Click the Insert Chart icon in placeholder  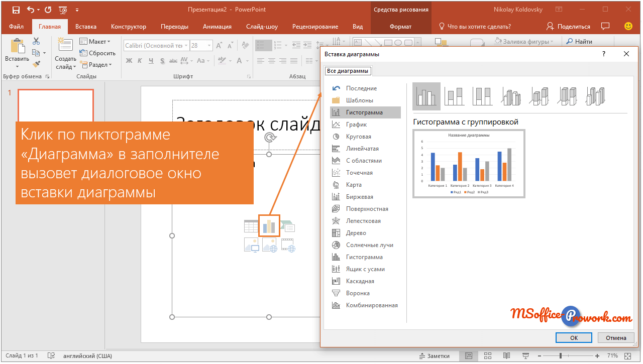(269, 226)
